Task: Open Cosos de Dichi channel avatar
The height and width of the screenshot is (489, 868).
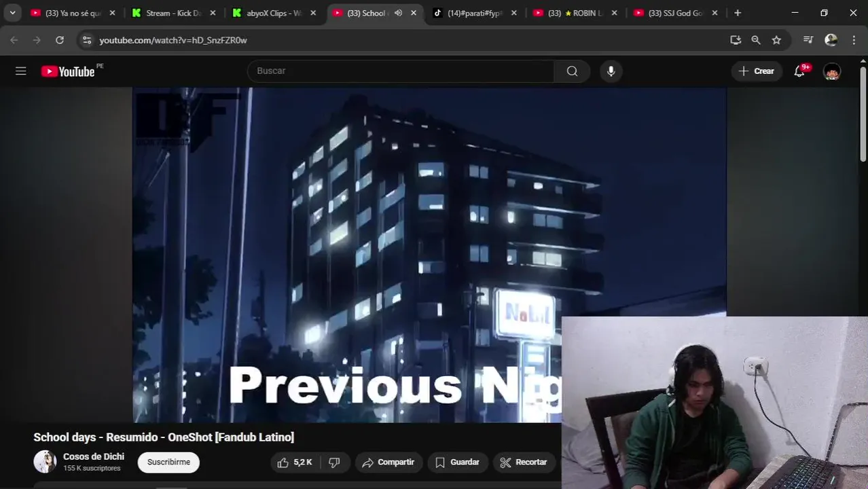Action: pyautogui.click(x=46, y=462)
